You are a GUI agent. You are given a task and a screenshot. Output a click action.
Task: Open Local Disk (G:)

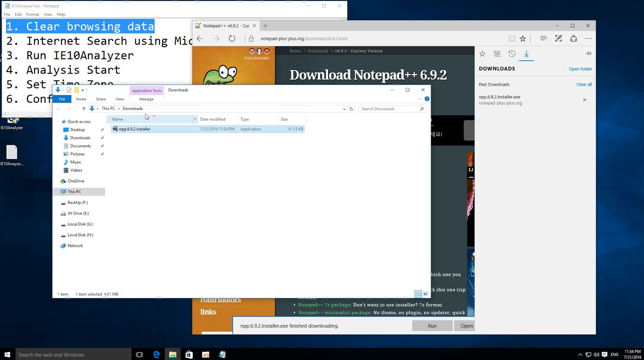pos(80,224)
